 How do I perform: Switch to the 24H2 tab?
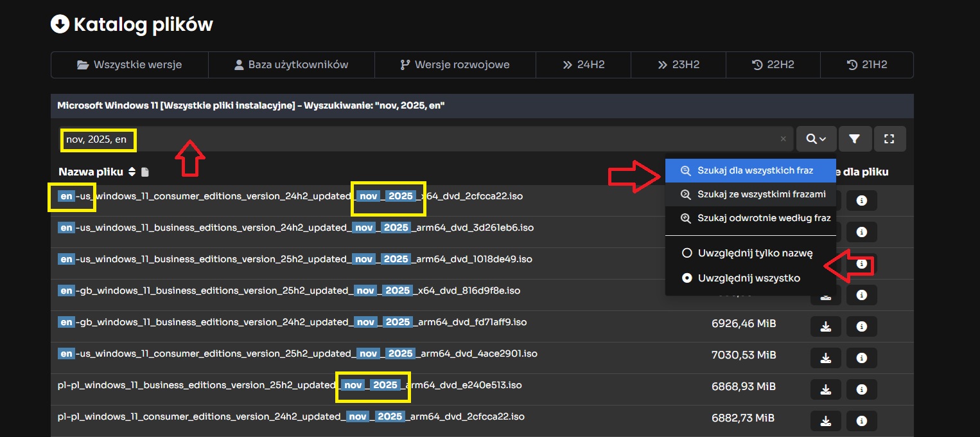point(583,65)
